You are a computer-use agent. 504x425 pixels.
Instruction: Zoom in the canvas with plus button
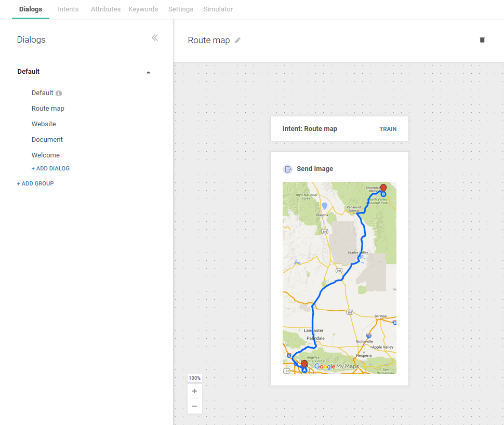[x=194, y=391]
